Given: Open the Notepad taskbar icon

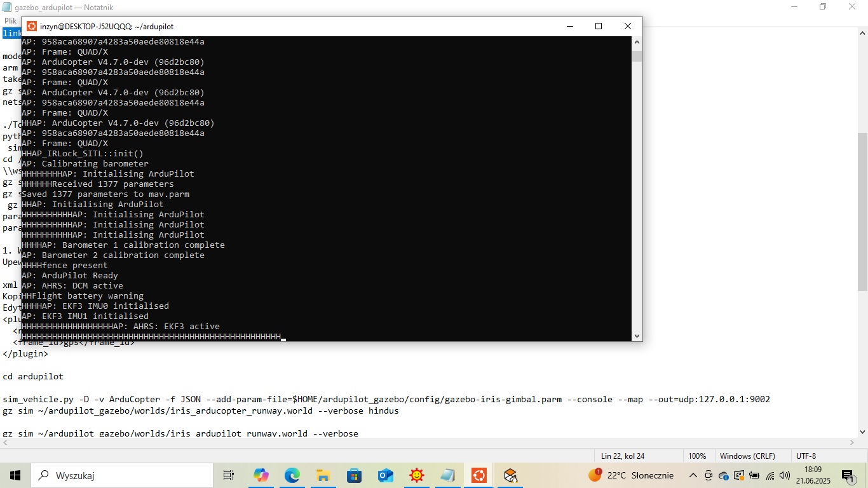Looking at the screenshot, I should coord(447,475).
